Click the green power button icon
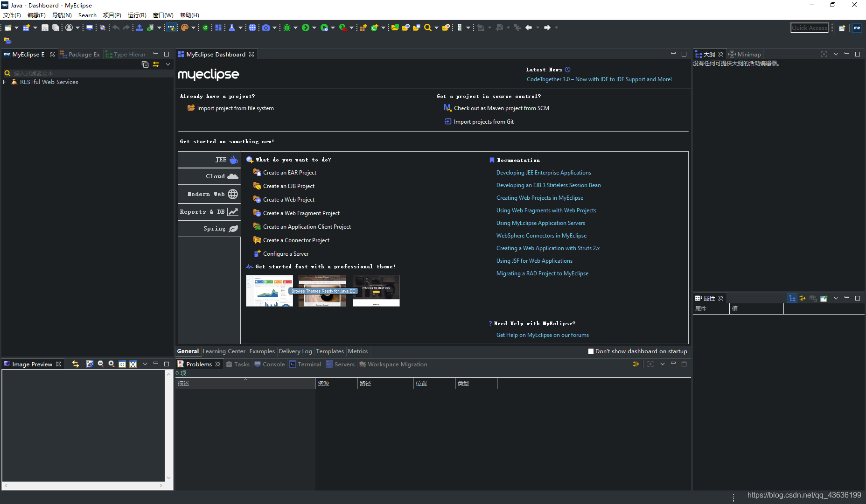Screen dimensions: 866x504 [205, 28]
